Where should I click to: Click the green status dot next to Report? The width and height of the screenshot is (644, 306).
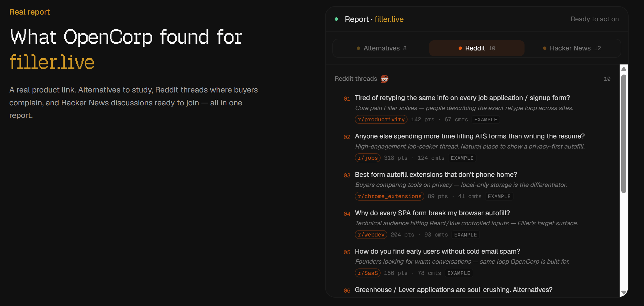pyautogui.click(x=336, y=19)
